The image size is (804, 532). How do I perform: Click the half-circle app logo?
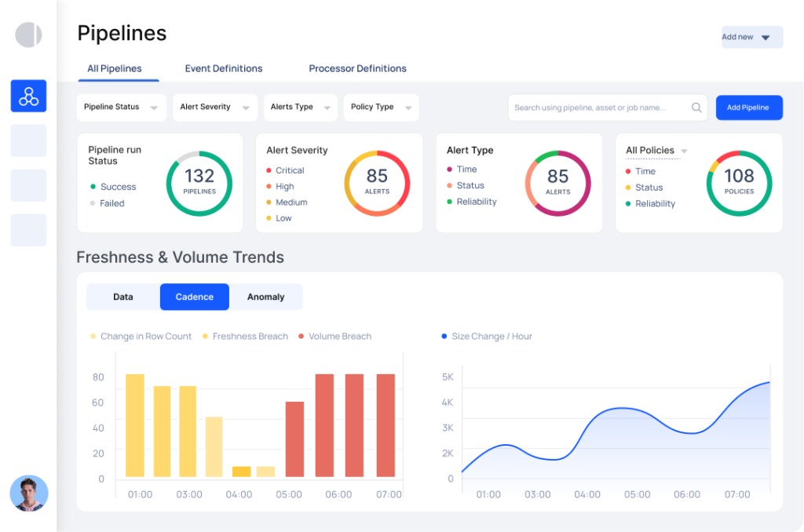coord(28,35)
